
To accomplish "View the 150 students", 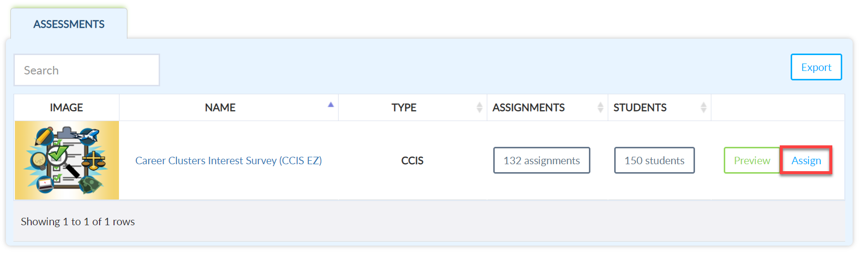I will pyautogui.click(x=654, y=160).
